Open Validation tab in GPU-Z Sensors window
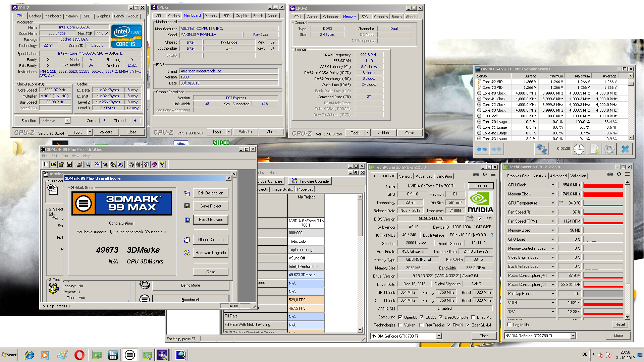Screen dimensions: 644x362 (x=578, y=176)
